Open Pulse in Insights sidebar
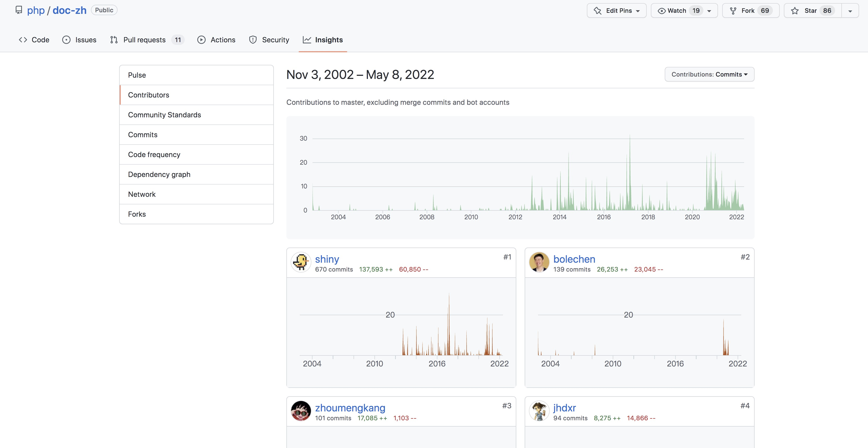This screenshot has height=448, width=868. (137, 75)
